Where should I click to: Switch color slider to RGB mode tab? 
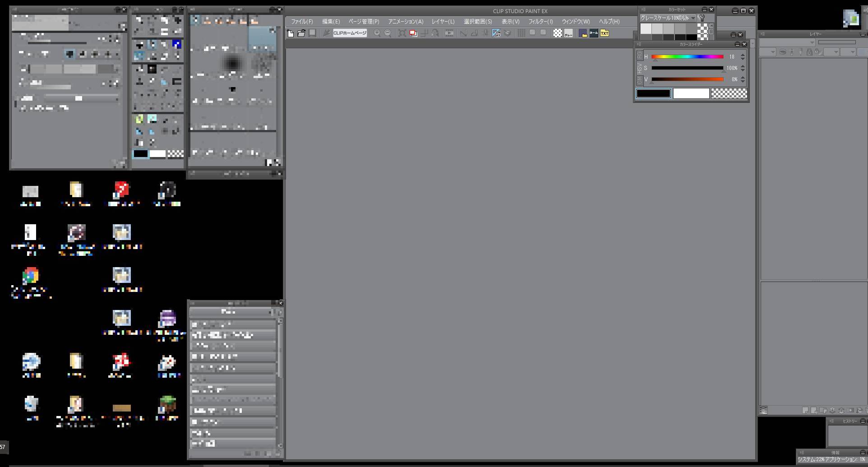[x=640, y=55]
